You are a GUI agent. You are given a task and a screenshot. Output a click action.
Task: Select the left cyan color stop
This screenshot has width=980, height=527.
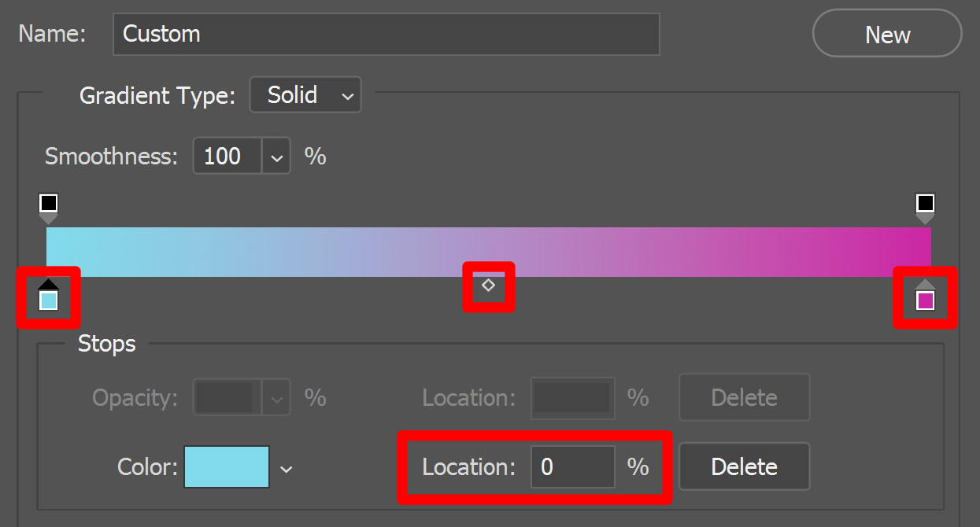coord(47,299)
